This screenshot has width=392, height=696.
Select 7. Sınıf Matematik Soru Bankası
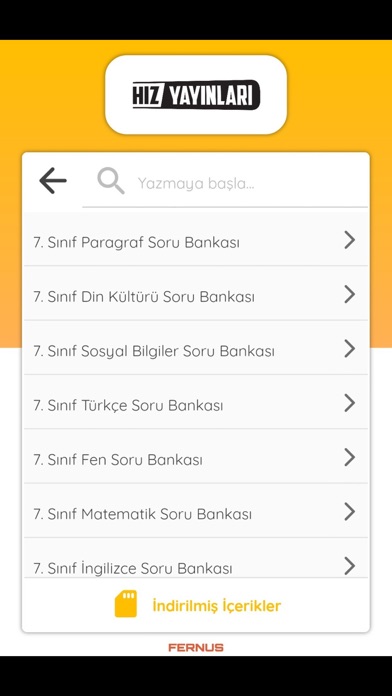point(196,512)
